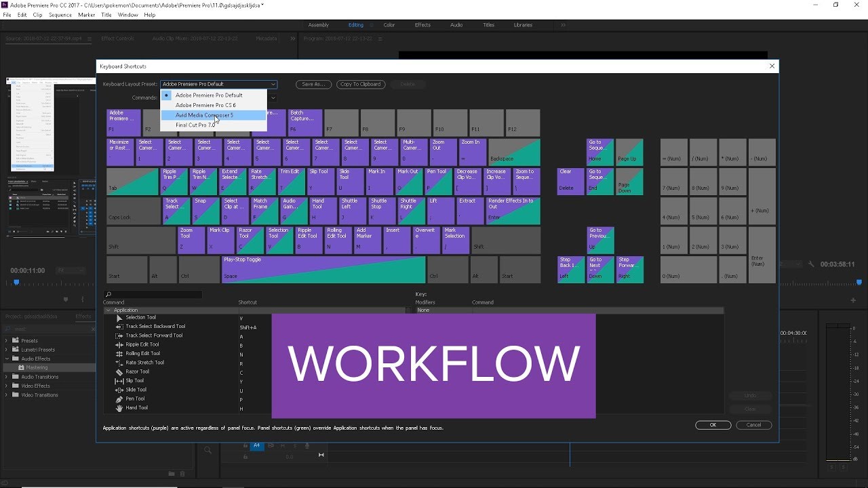The height and width of the screenshot is (488, 868).
Task: Open the Marker menu
Action: (87, 14)
